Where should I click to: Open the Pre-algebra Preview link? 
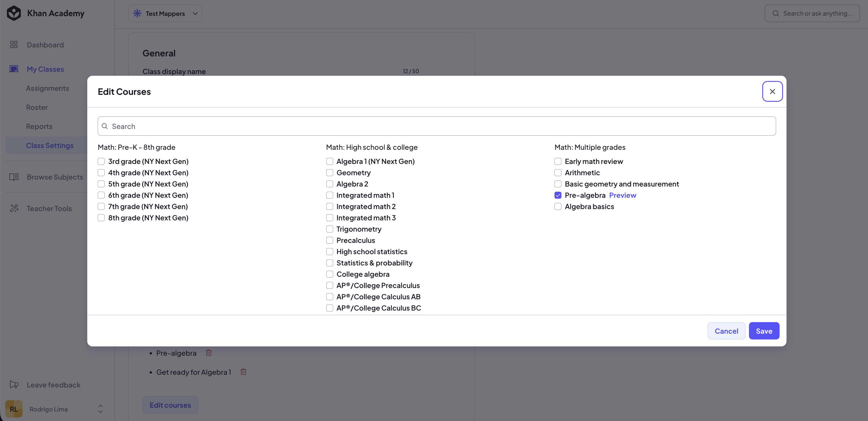(622, 195)
